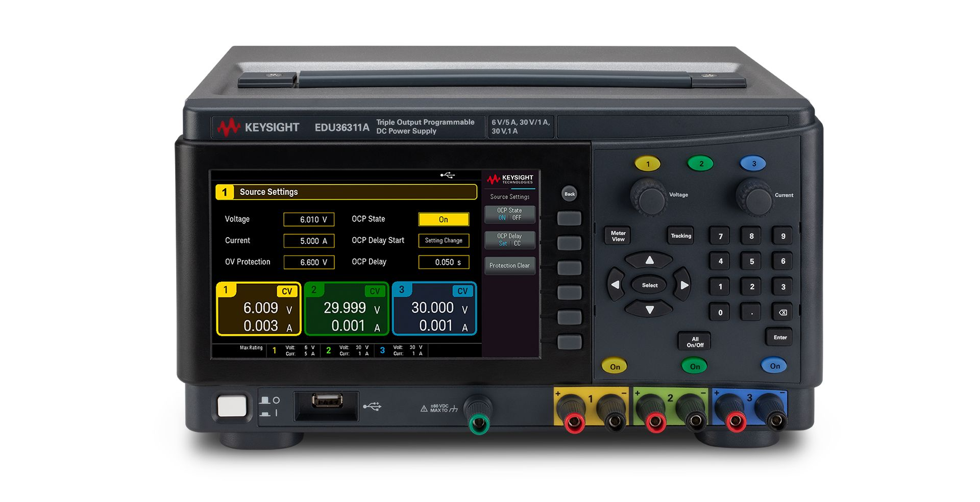Tap the up arrow navigation key
The width and height of the screenshot is (980, 502).
pos(649,261)
